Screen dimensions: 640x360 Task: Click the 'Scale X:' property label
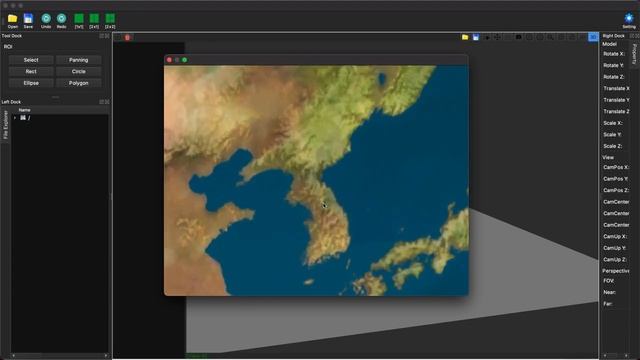[x=613, y=123]
